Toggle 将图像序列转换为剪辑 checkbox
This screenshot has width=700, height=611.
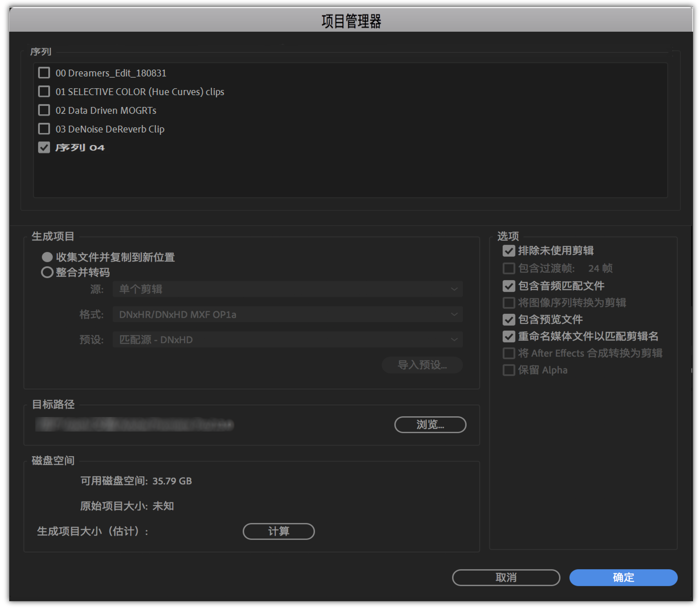[x=509, y=303]
